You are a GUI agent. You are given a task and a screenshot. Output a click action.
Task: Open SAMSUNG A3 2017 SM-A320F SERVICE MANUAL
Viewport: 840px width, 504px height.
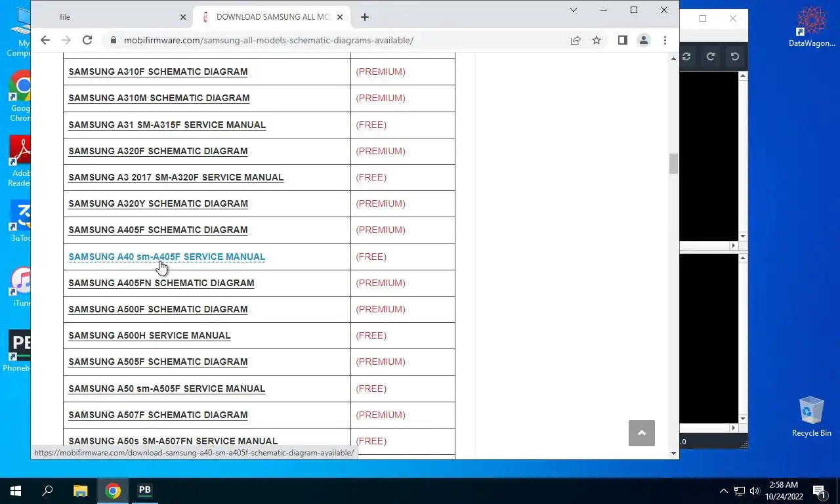176,177
